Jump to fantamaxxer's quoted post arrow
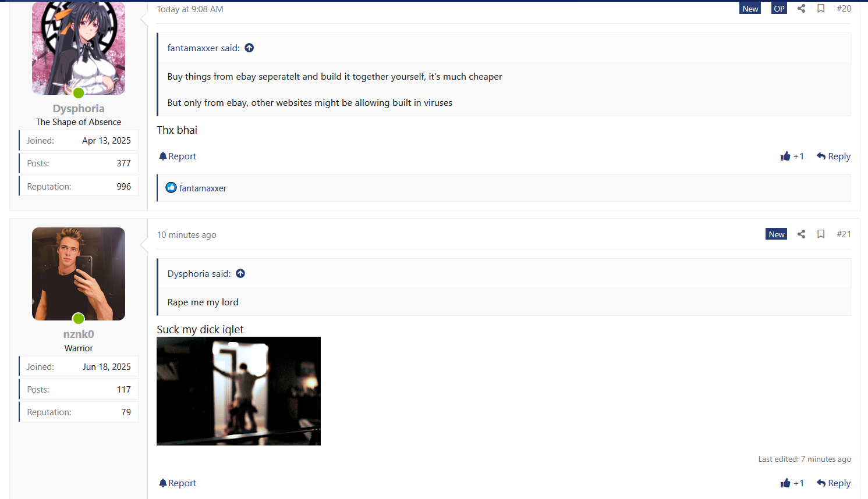Image resolution: width=868 pixels, height=499 pixels. coord(249,48)
